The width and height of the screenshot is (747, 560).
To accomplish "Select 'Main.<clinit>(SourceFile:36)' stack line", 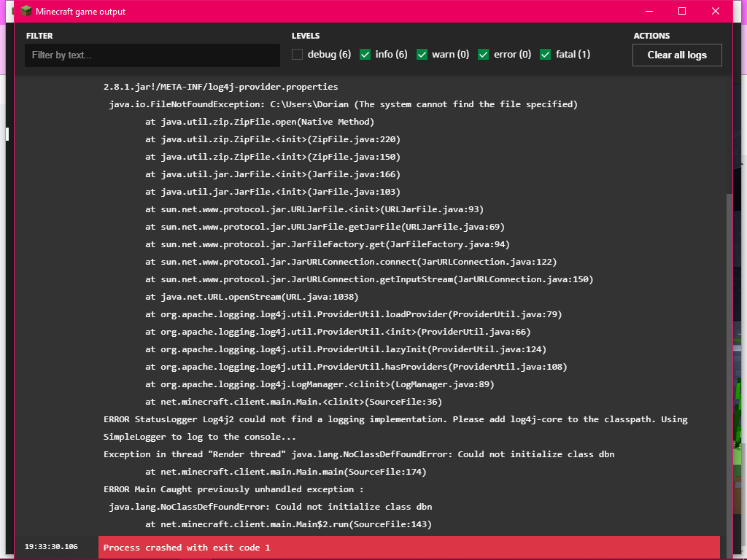I will coord(293,402).
